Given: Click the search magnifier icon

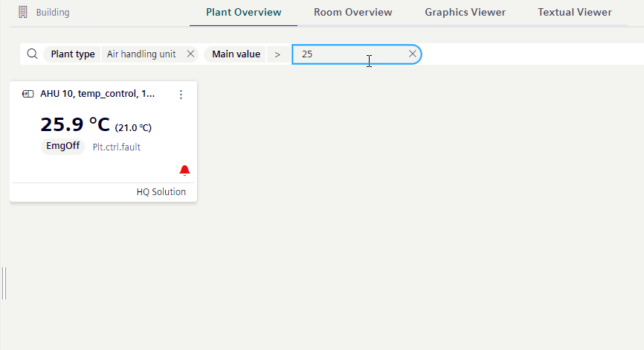Looking at the screenshot, I should pyautogui.click(x=32, y=54).
